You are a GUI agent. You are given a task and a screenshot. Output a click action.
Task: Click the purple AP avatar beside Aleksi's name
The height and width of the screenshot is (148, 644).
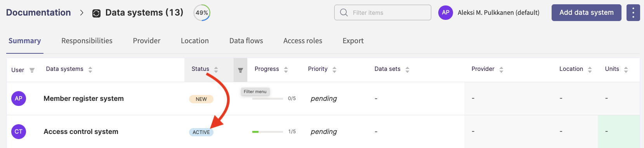click(x=446, y=12)
